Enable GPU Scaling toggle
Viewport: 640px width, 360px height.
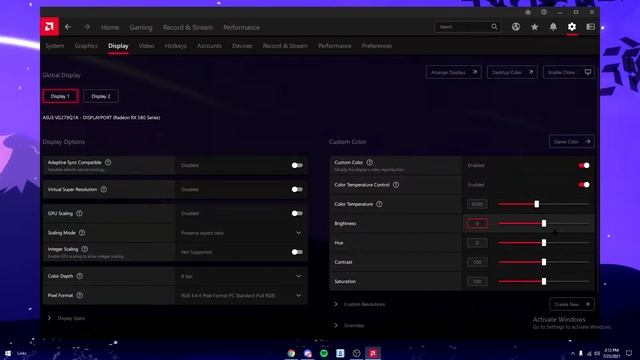click(297, 213)
